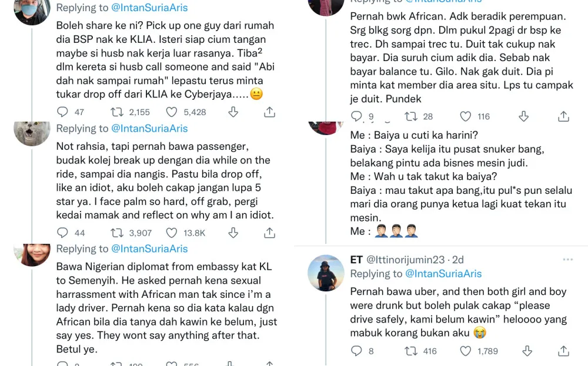Like the break up passenger tweet with 13.8K likes
This screenshot has height=366, width=588.
(172, 233)
